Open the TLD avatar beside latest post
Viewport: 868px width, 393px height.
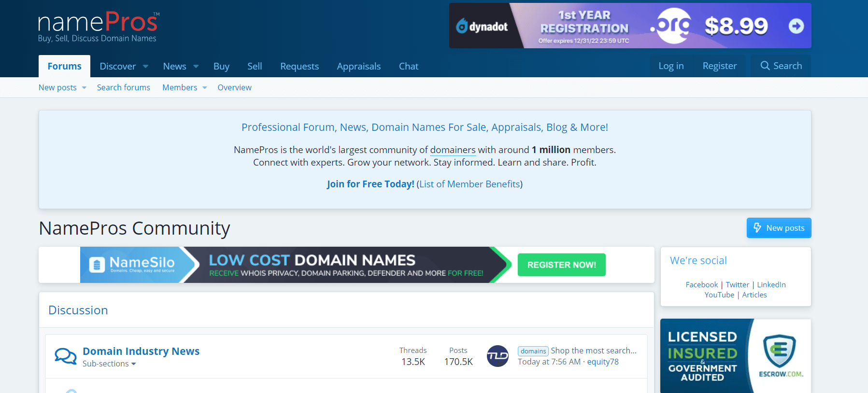[498, 356]
